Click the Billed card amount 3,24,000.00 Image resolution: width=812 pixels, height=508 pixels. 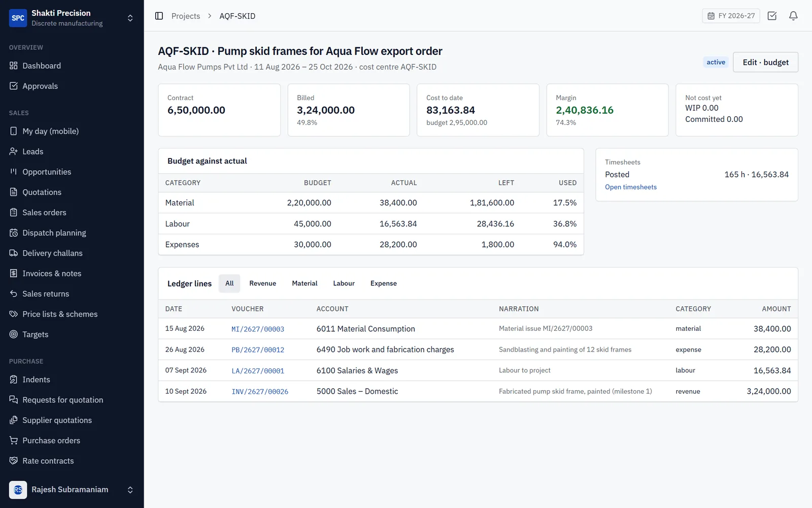326,110
